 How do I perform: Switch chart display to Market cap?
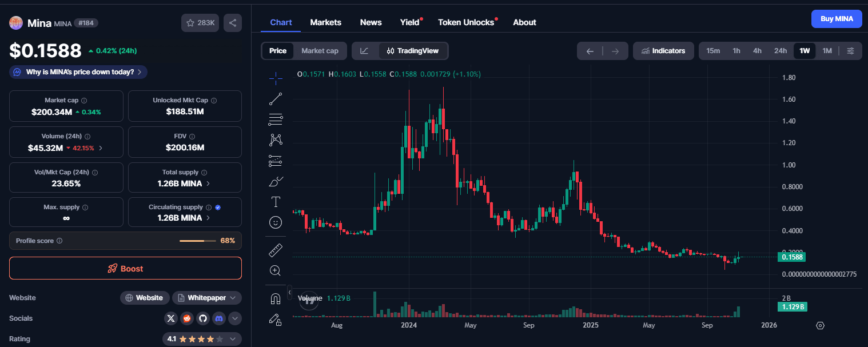point(320,51)
